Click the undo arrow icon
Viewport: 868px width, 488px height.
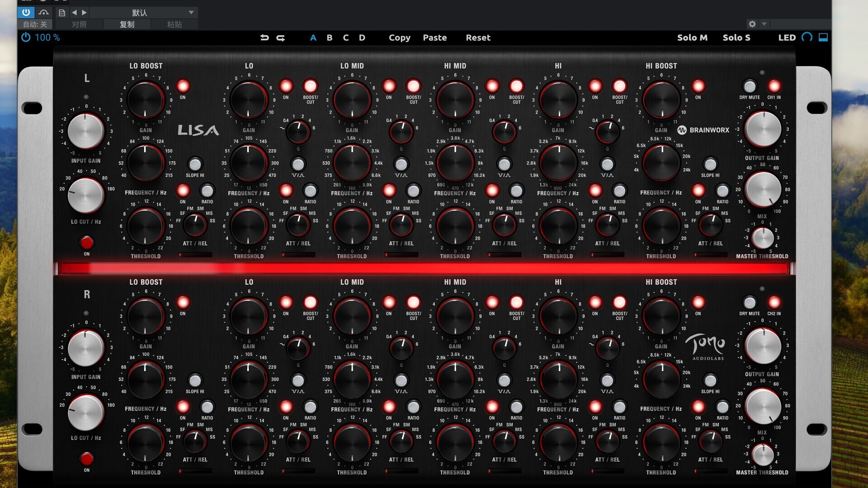[x=264, y=38]
